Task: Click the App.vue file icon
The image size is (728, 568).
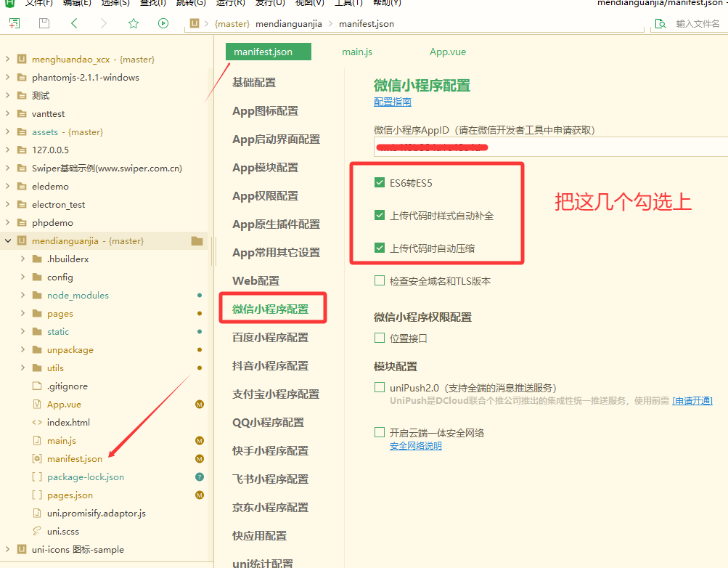Action: pyautogui.click(x=37, y=404)
